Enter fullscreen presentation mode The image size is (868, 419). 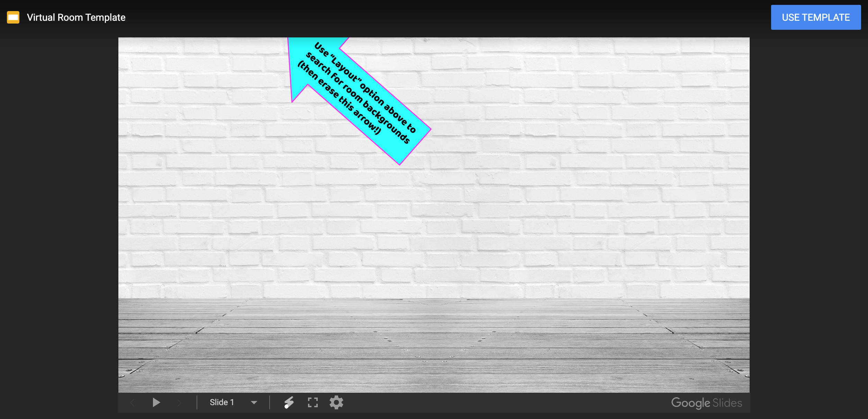[313, 402]
